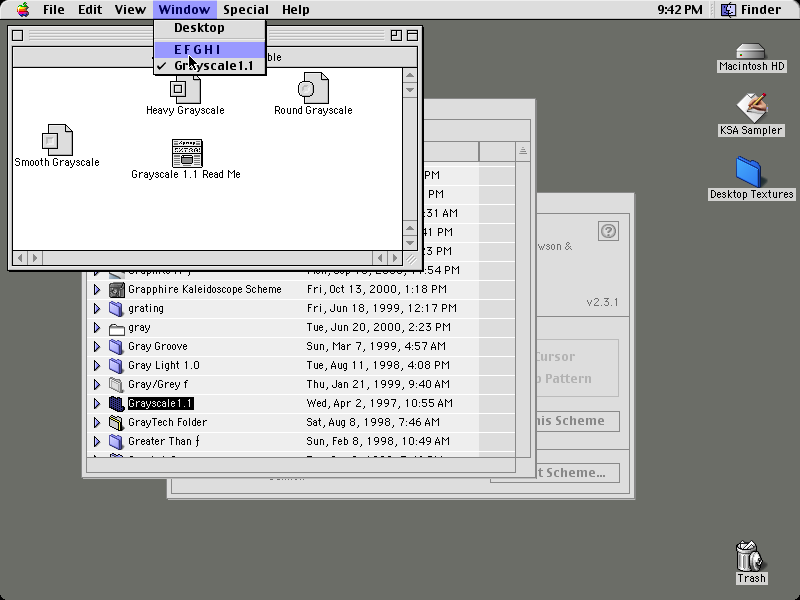Click the date Tue, Jun 20, 2000, 2:23 PM
The image size is (800, 600).
(x=379, y=327)
